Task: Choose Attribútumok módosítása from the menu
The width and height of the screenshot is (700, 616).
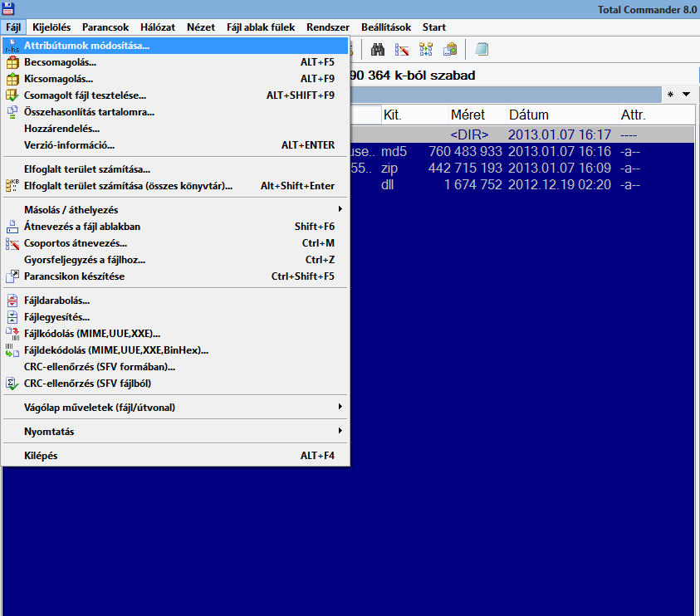Action: click(x=175, y=46)
